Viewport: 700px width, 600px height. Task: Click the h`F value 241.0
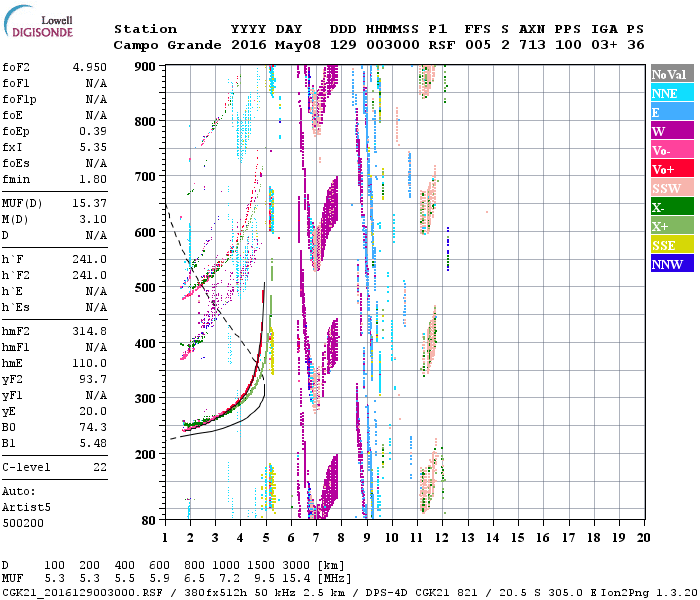tap(90, 259)
